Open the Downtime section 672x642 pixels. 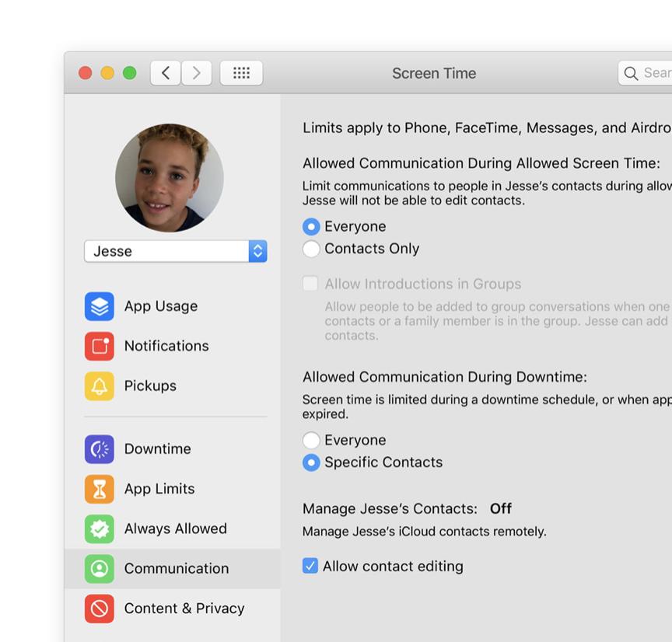coord(173,448)
